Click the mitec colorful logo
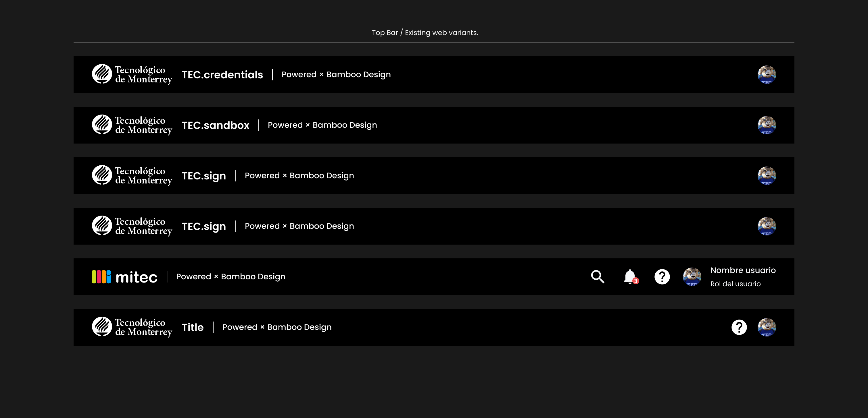 [124, 277]
